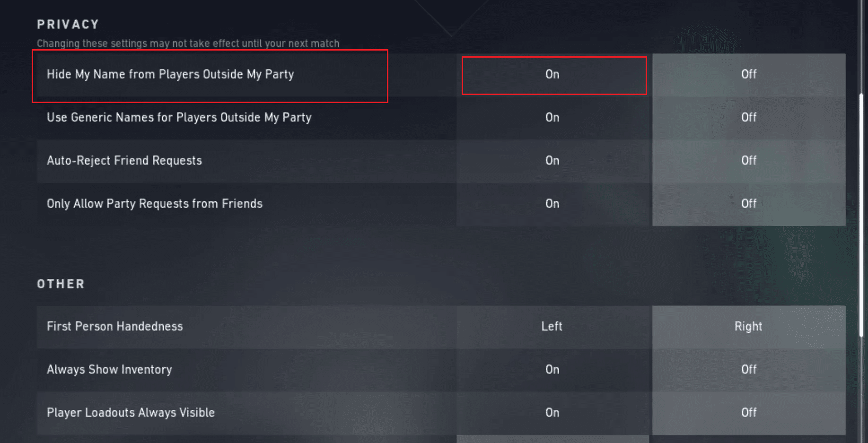868x443 pixels.
Task: Select the Hide My Name setting label
Action: pos(170,75)
